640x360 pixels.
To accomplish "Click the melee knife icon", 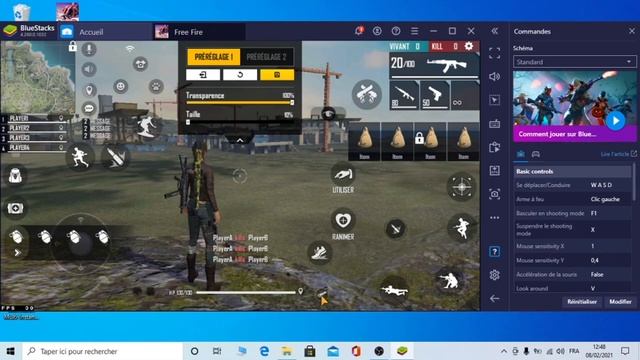I will [395, 229].
